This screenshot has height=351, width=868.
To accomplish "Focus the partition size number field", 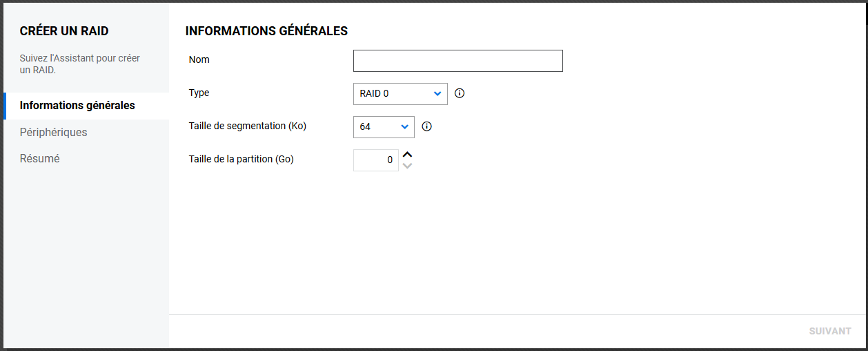I will coord(375,160).
